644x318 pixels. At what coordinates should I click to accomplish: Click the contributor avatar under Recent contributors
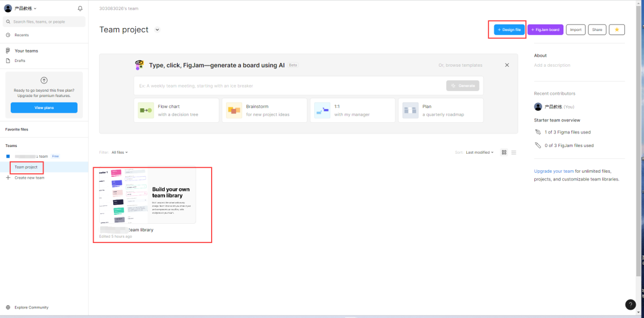pos(538,107)
